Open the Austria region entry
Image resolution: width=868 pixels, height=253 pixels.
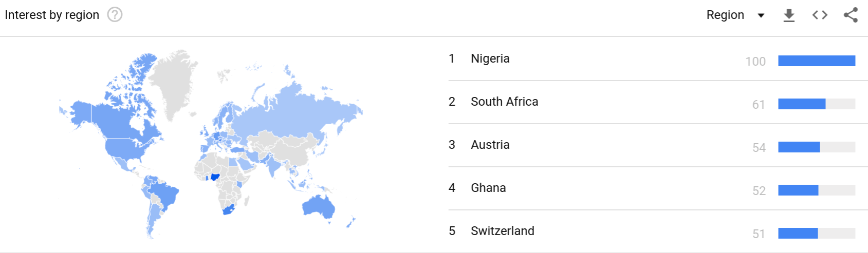(490, 145)
